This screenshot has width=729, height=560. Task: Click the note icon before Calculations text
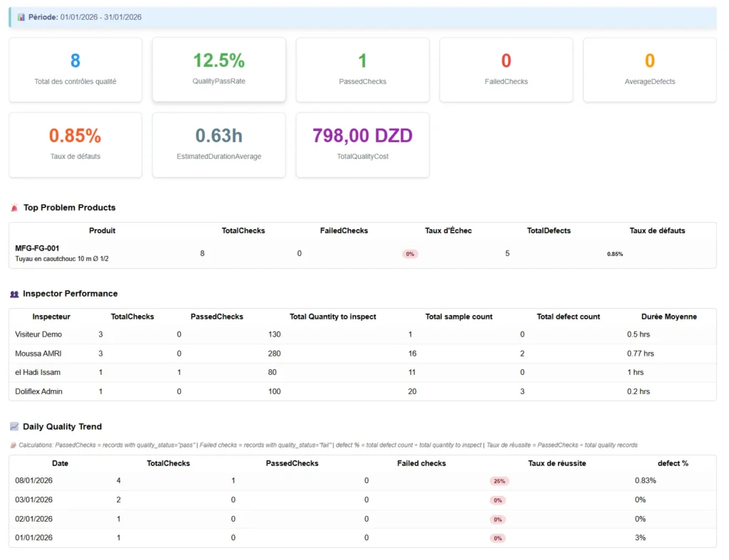pos(13,445)
